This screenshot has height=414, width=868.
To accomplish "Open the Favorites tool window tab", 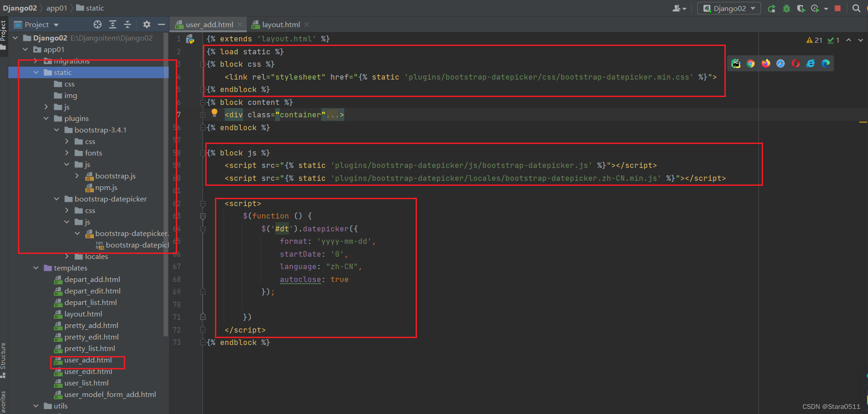I will (x=3, y=401).
